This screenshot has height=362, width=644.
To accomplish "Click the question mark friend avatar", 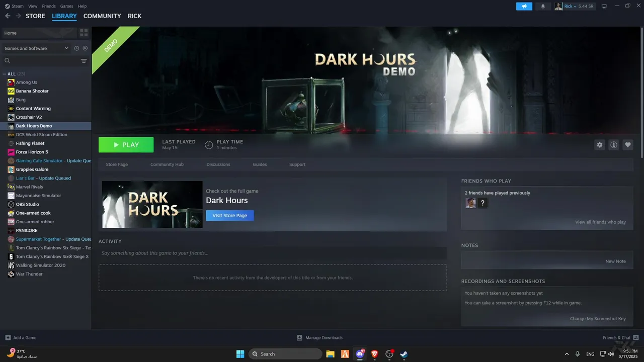I will click(x=482, y=203).
